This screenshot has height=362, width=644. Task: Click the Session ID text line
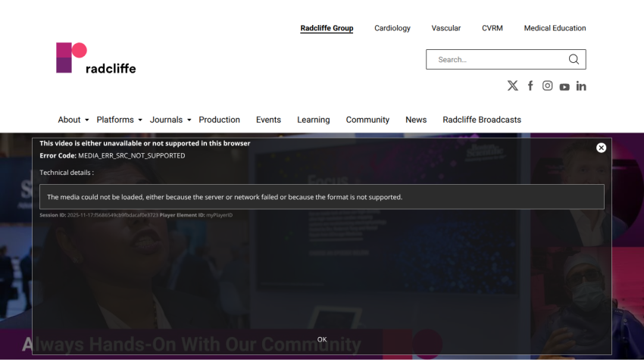(x=136, y=215)
